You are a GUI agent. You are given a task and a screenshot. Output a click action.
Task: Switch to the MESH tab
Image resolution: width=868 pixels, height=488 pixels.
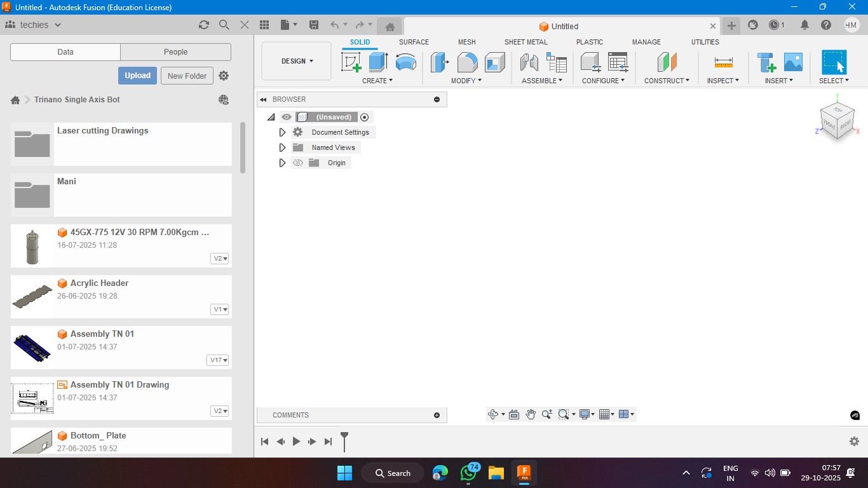467,42
